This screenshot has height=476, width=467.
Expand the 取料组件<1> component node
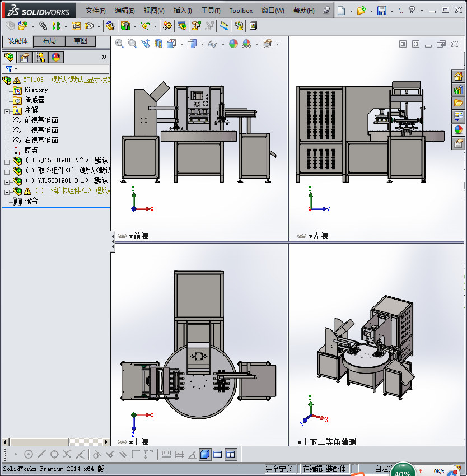click(7, 172)
